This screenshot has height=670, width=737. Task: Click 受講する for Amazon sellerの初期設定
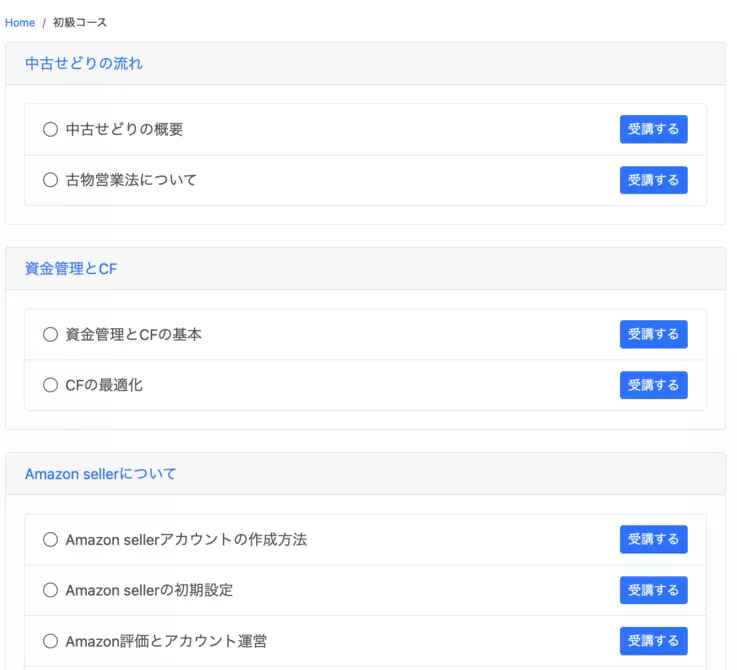click(653, 590)
